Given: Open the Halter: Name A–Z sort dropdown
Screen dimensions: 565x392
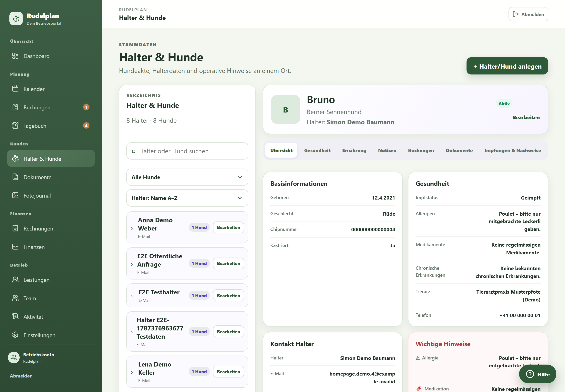Looking at the screenshot, I should [x=187, y=198].
